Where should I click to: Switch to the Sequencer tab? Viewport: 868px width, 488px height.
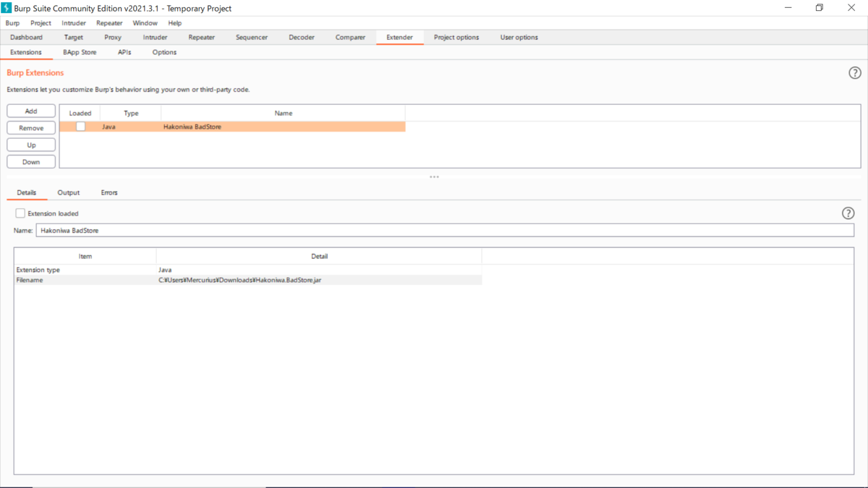(x=252, y=37)
